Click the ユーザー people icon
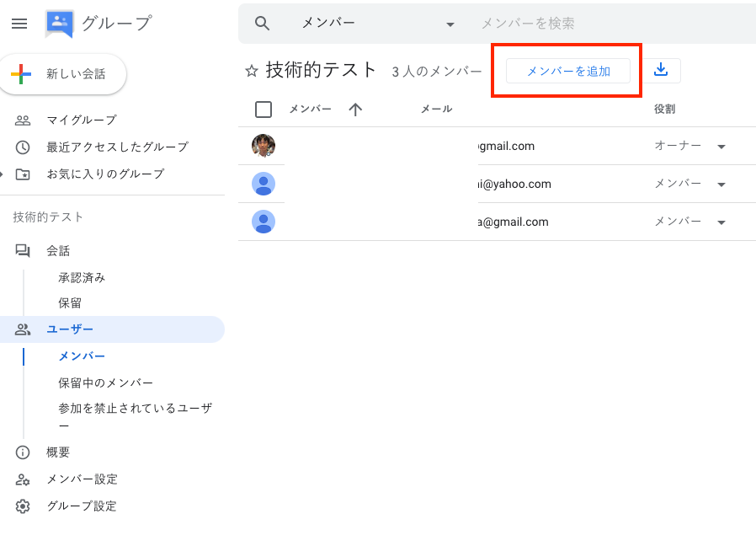756x535 pixels. click(x=23, y=329)
